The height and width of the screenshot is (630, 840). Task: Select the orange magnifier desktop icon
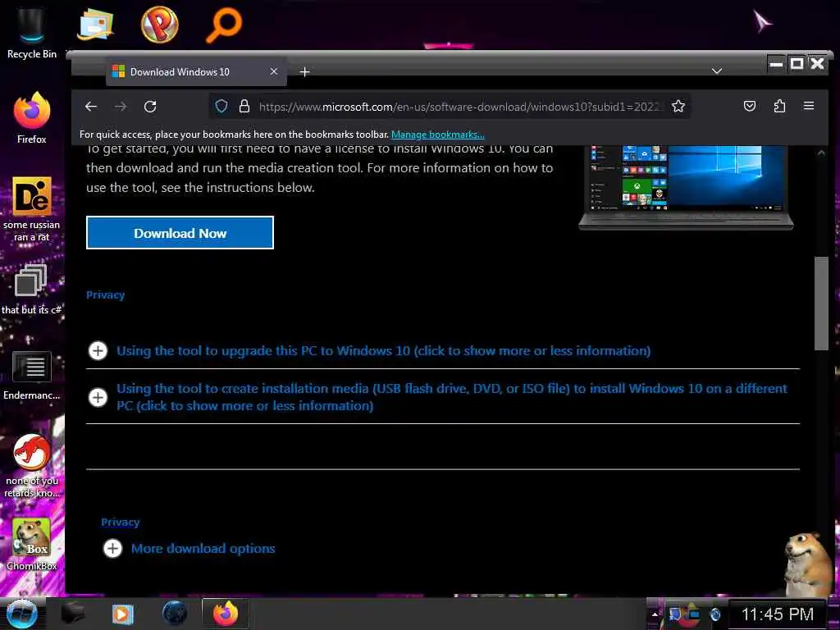[224, 25]
